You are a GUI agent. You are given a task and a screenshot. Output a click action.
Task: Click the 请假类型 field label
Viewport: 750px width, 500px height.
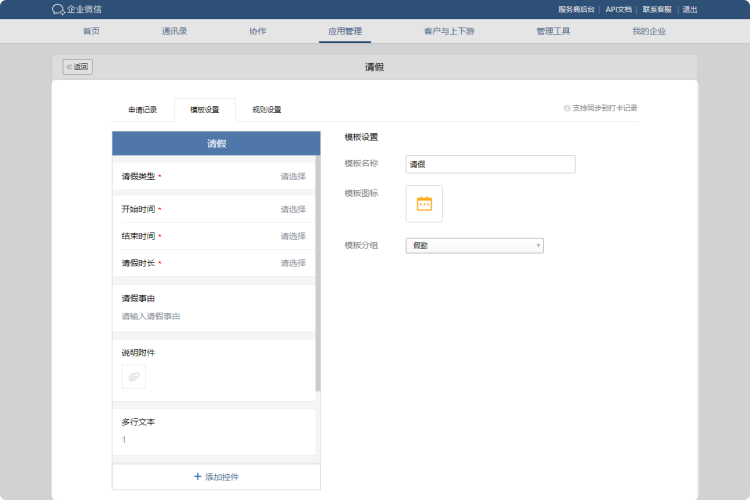coord(138,177)
